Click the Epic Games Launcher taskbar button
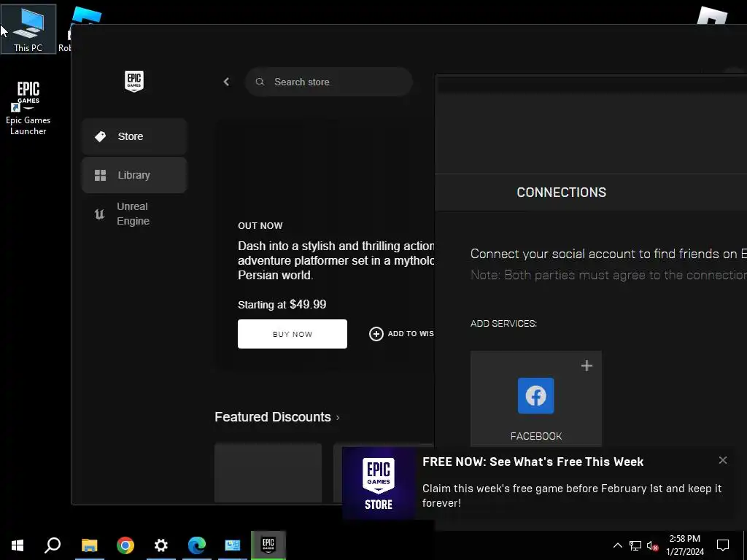 coord(268,545)
